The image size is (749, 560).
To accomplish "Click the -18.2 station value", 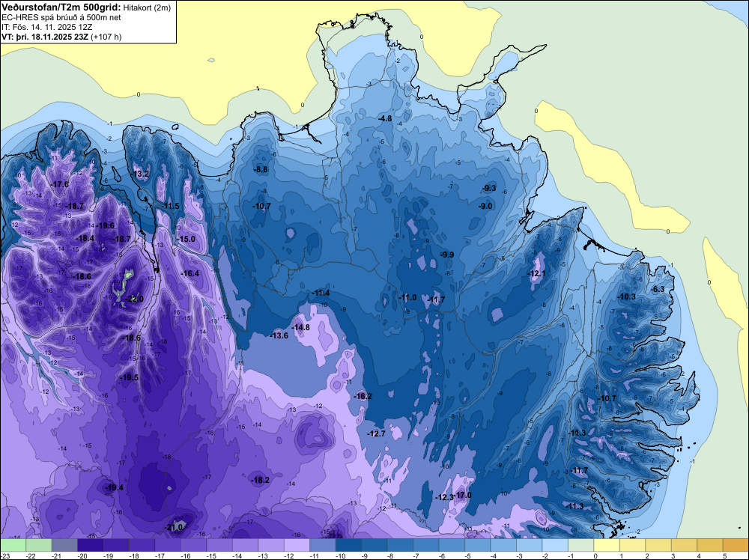I will [261, 481].
